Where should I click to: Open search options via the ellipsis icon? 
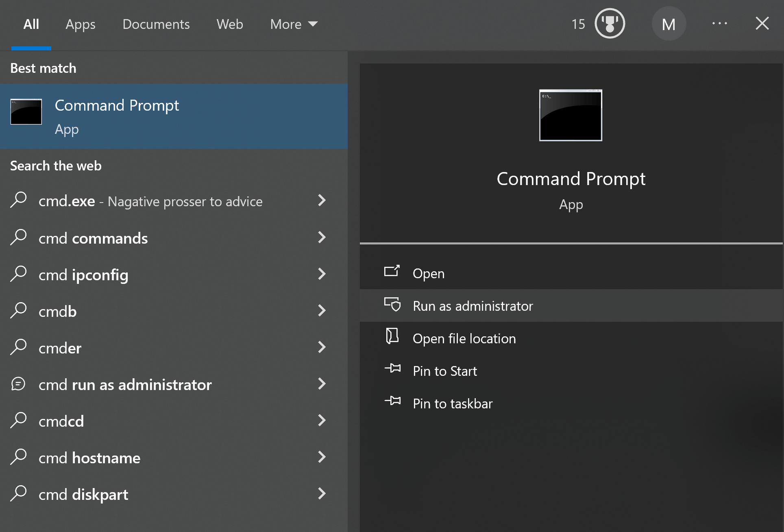tap(720, 24)
